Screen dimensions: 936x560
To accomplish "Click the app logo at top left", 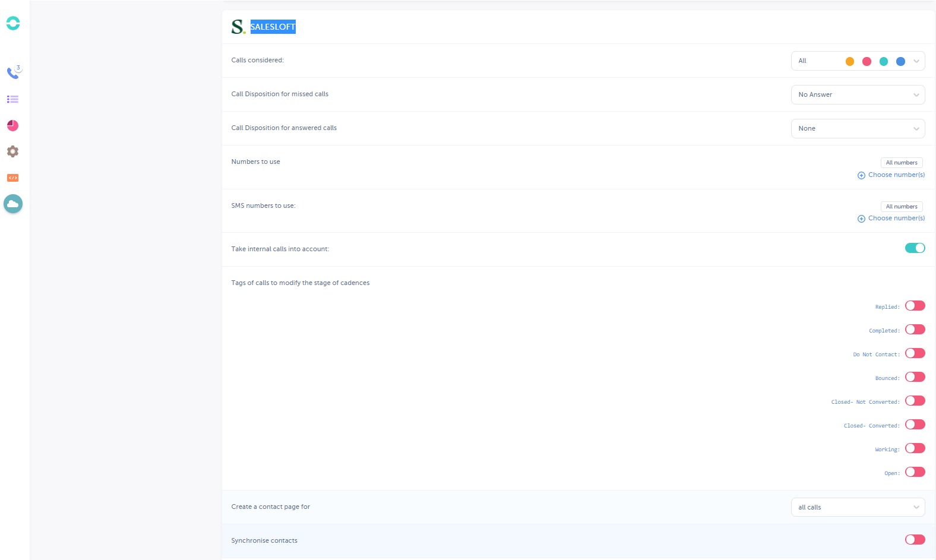I will pos(12,23).
